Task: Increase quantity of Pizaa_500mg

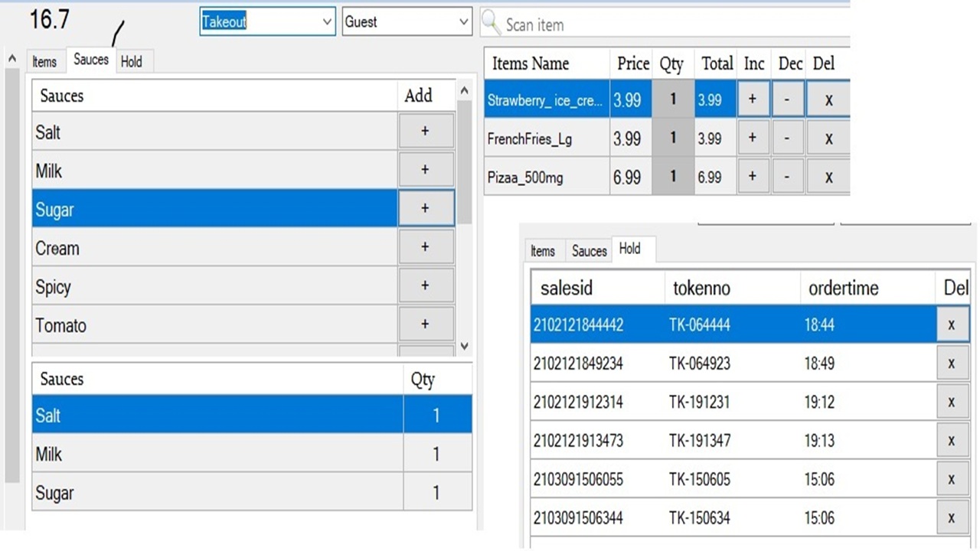Action: click(x=753, y=177)
